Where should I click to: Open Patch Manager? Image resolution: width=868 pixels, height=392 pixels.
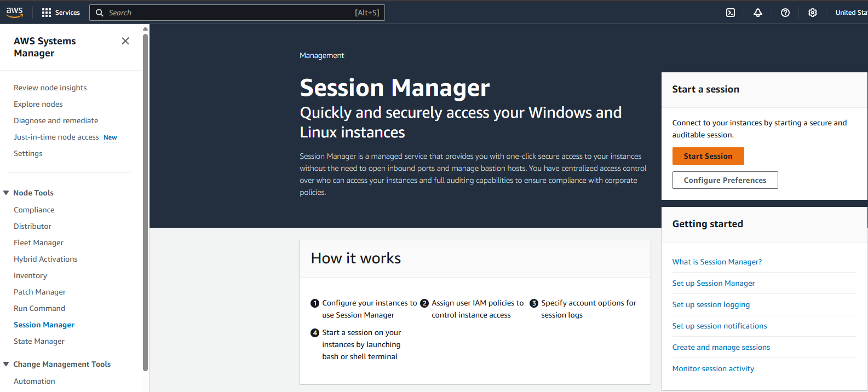(x=39, y=292)
